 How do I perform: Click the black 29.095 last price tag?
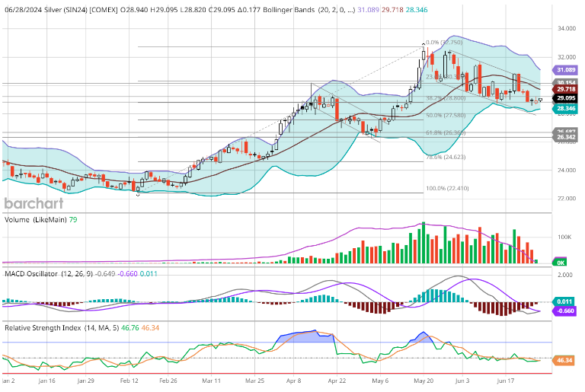pyautogui.click(x=565, y=98)
